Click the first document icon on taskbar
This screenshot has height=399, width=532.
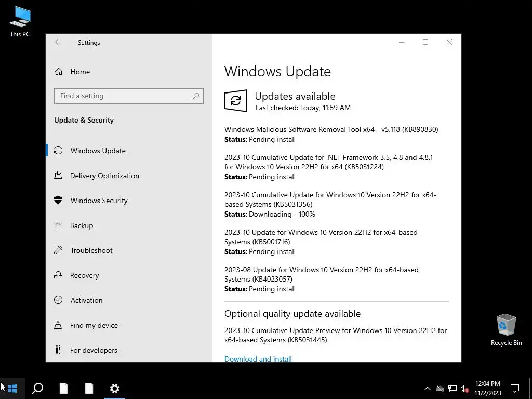63,389
